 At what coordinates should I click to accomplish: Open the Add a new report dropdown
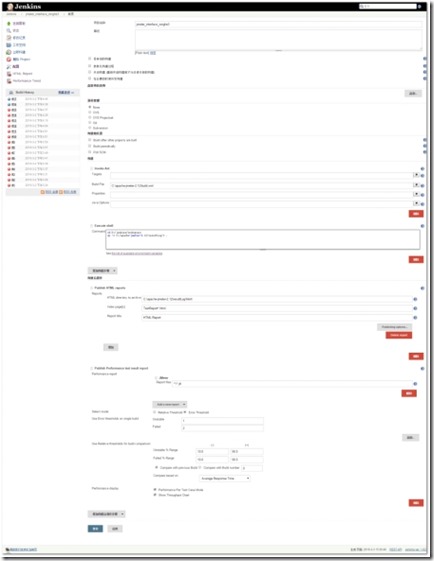point(170,404)
